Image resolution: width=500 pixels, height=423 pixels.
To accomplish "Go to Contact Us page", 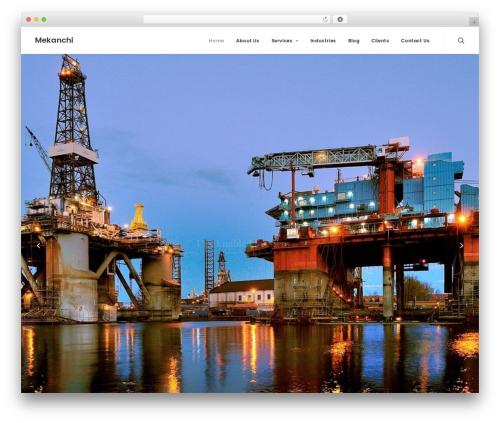I will point(415,41).
